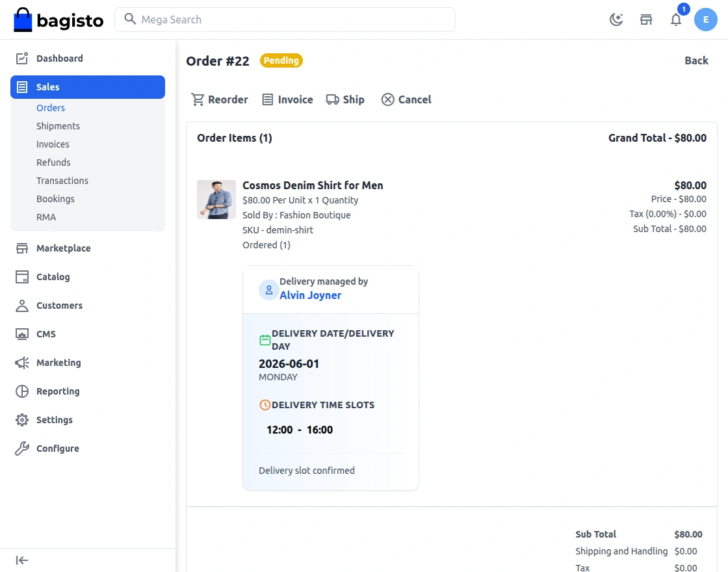Open Transactions submenu link
728x572 pixels.
click(x=62, y=181)
